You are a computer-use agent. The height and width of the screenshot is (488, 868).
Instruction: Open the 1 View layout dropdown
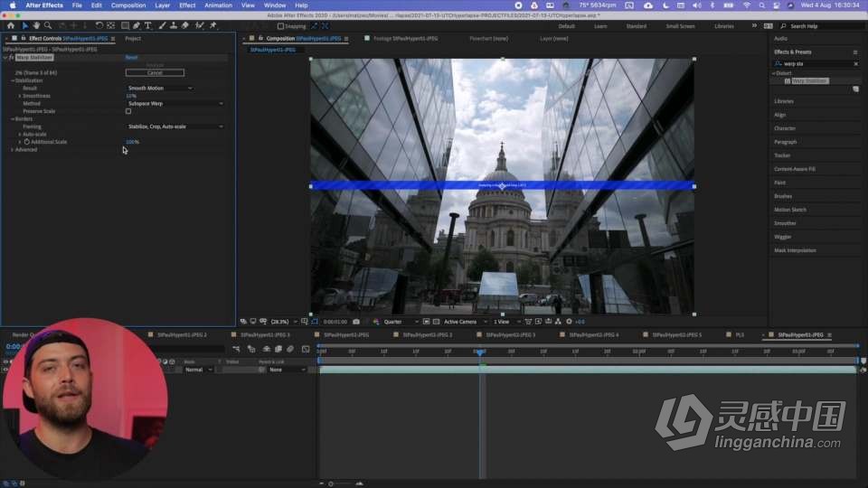tap(506, 322)
